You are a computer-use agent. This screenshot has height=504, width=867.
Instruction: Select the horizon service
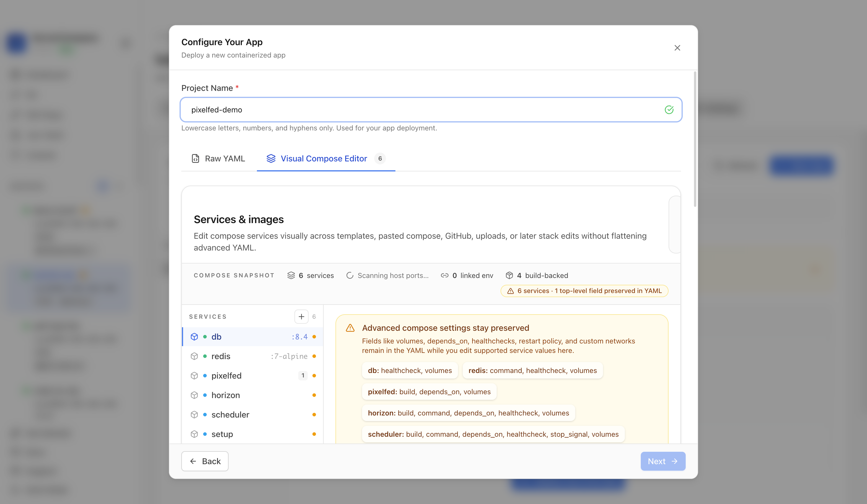[x=252, y=395]
